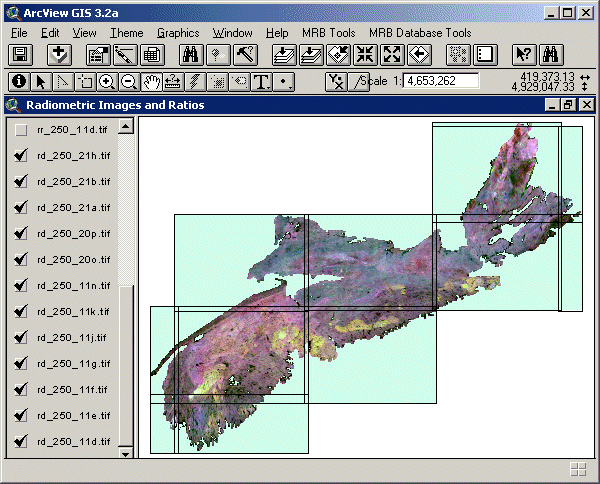Select the Zoom Out magnifier tool

[x=129, y=81]
